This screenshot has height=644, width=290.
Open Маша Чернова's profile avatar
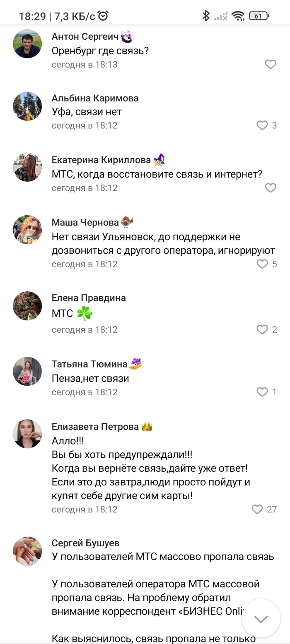(x=27, y=230)
